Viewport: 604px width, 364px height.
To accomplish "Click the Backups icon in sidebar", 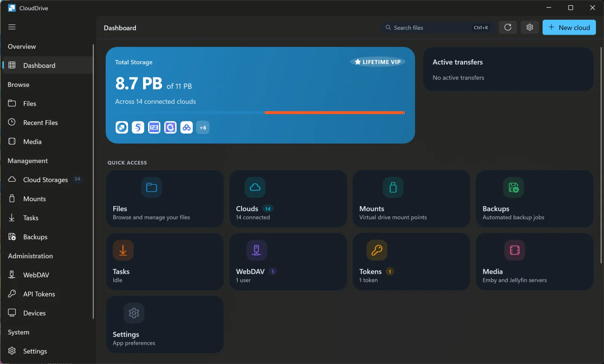I will pos(12,237).
